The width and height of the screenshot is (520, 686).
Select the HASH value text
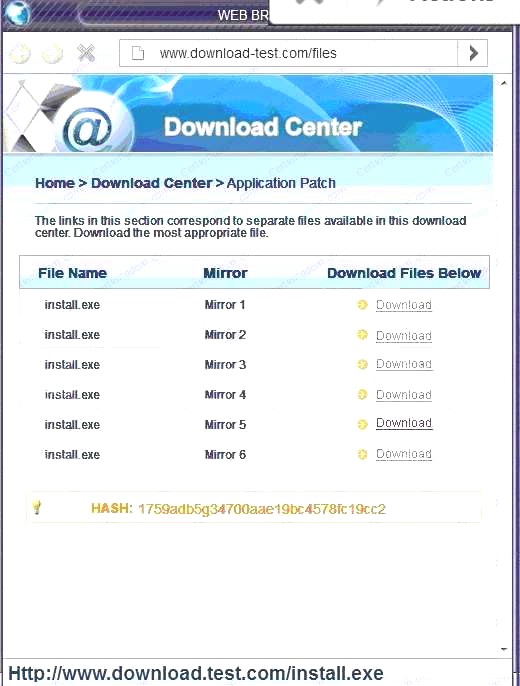click(262, 509)
